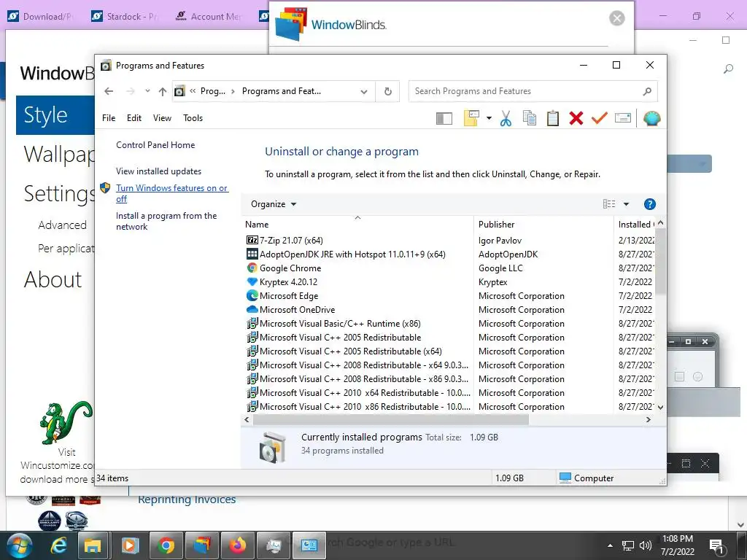Screen dimensions: 747x560
Task: Switch to the Stardock browser tab
Action: click(x=125, y=17)
